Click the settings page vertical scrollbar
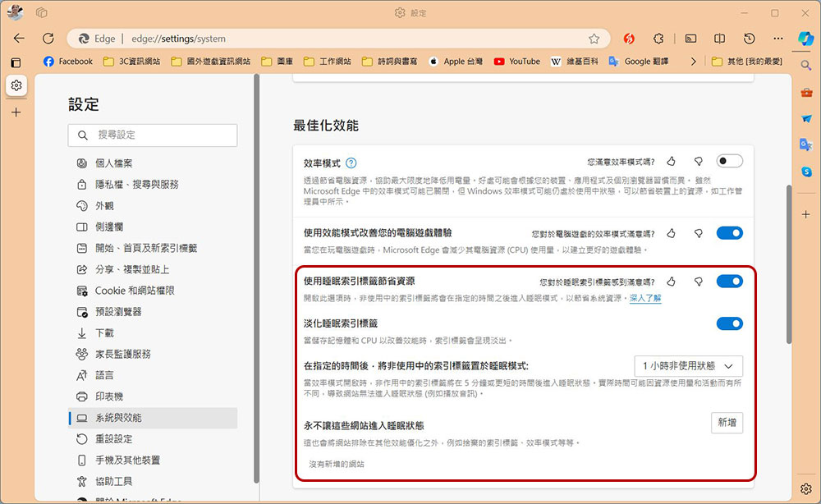Image resolution: width=821 pixels, height=504 pixels. tap(789, 263)
